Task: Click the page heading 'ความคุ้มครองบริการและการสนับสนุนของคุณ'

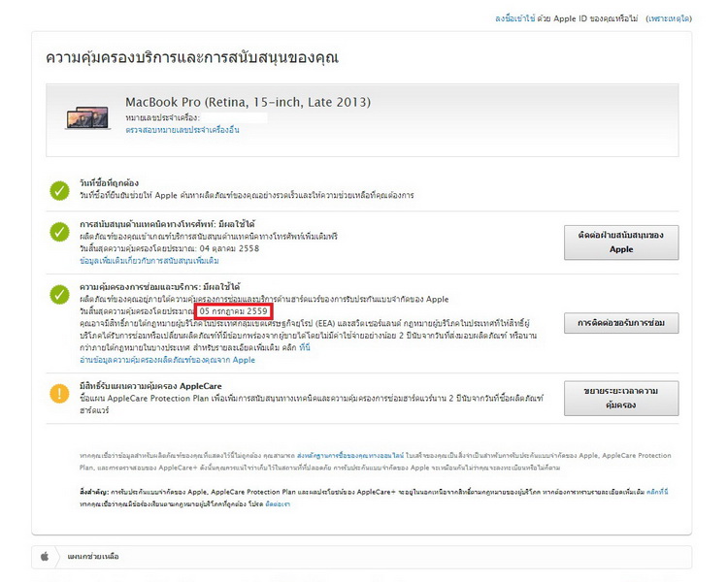Action: [x=192, y=57]
